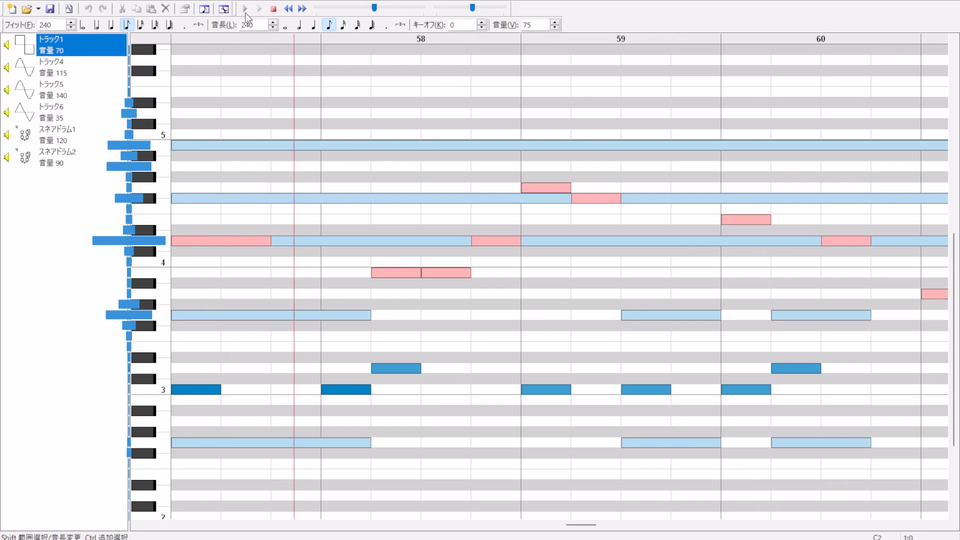This screenshot has width=960, height=540.
Task: Set note length to sixteenth note
Action: coord(343,24)
